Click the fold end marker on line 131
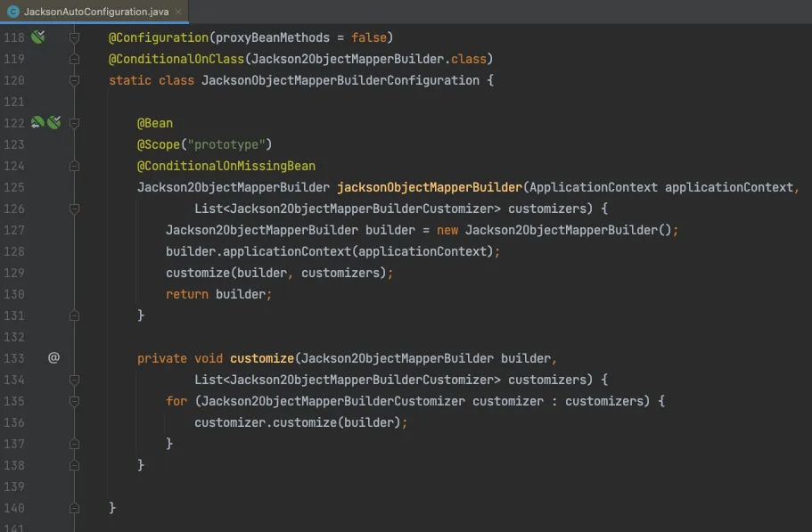812x532 pixels. click(x=75, y=315)
